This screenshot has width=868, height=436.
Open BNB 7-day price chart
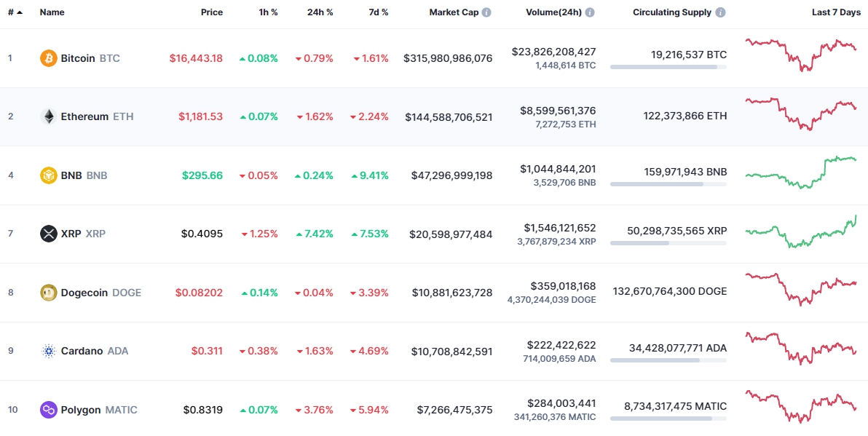(x=800, y=172)
